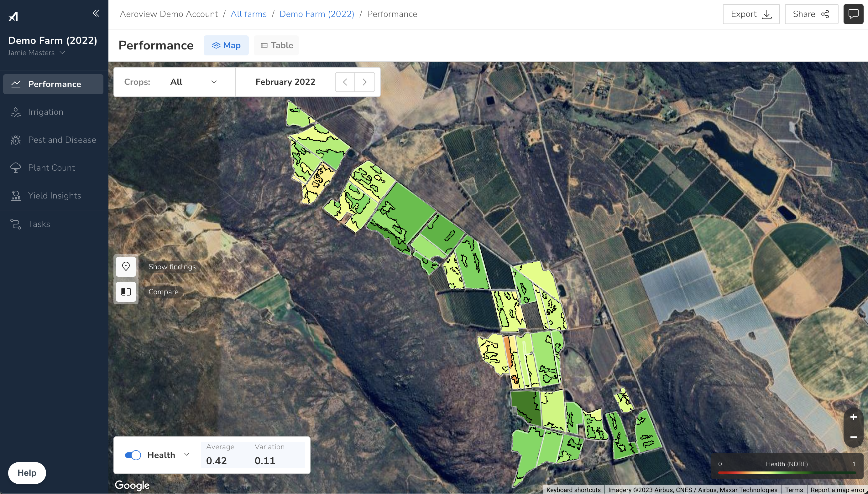Click the Compare label
Image resolution: width=868 pixels, height=494 pixels.
(x=163, y=291)
